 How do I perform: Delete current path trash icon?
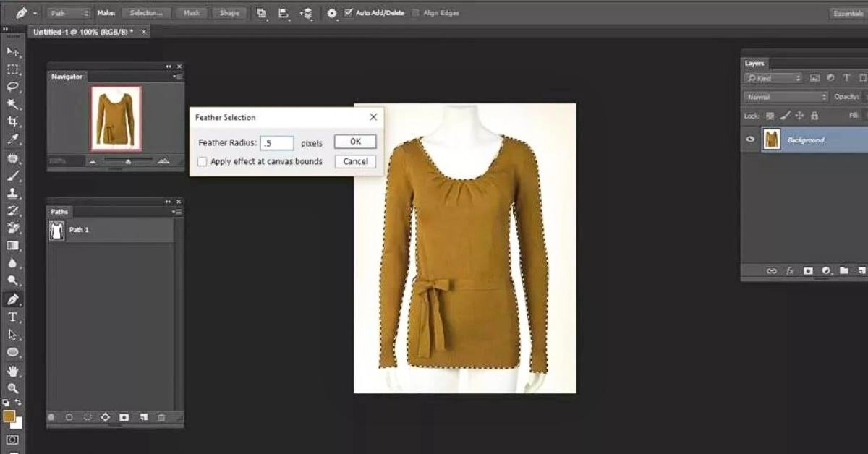coord(161,417)
